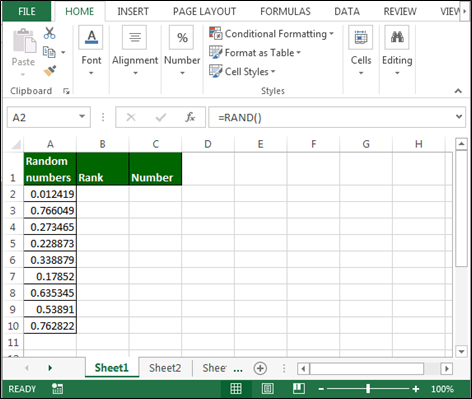Expand the Conditional Formatting dropdown
Image resolution: width=472 pixels, height=399 pixels.
(331, 34)
